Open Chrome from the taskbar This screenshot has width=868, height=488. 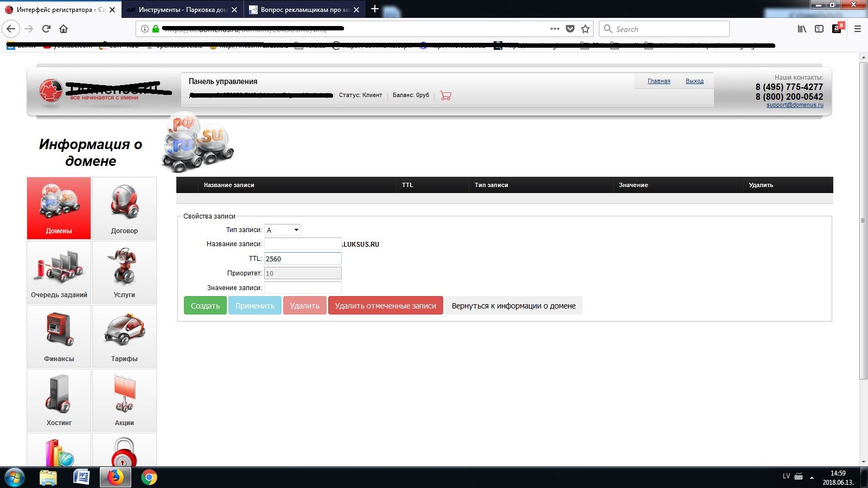(x=149, y=477)
